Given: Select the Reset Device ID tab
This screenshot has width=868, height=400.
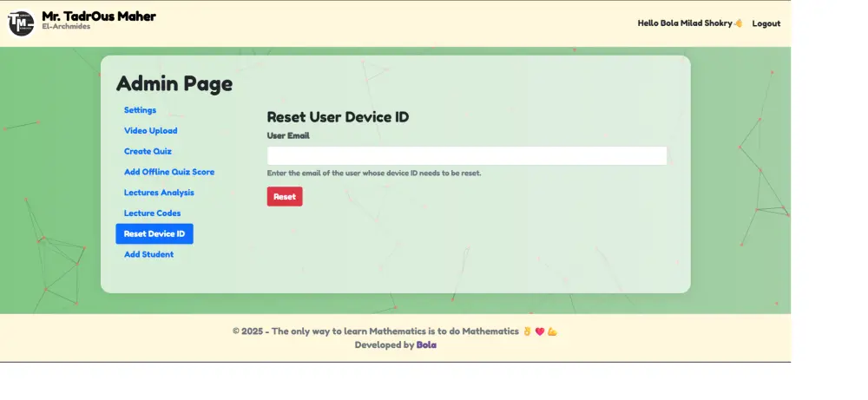Looking at the screenshot, I should [x=155, y=233].
